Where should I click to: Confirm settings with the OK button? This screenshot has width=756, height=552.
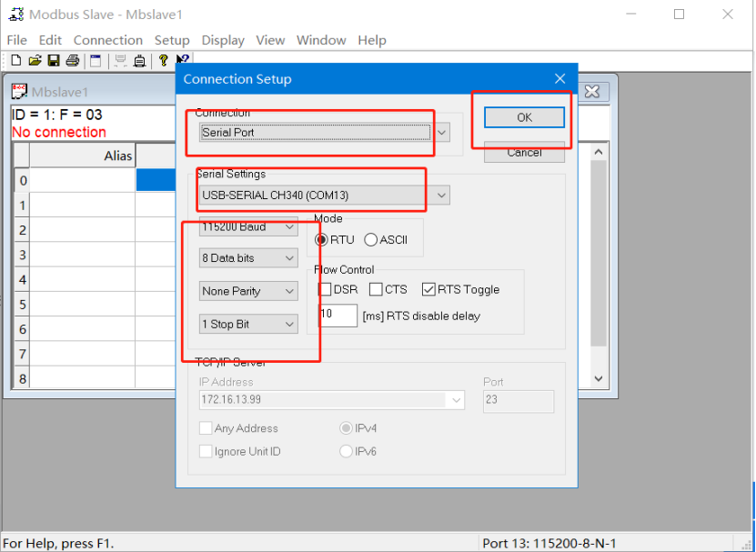(524, 117)
